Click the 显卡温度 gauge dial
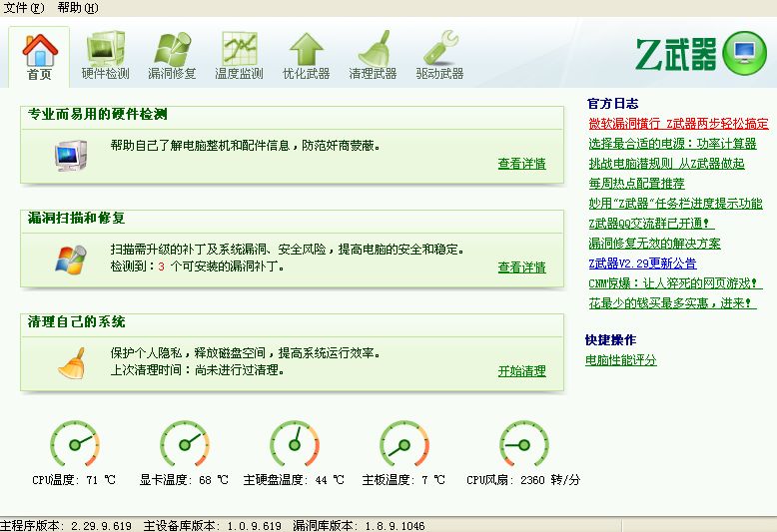The width and height of the screenshot is (777, 532). pos(185,444)
